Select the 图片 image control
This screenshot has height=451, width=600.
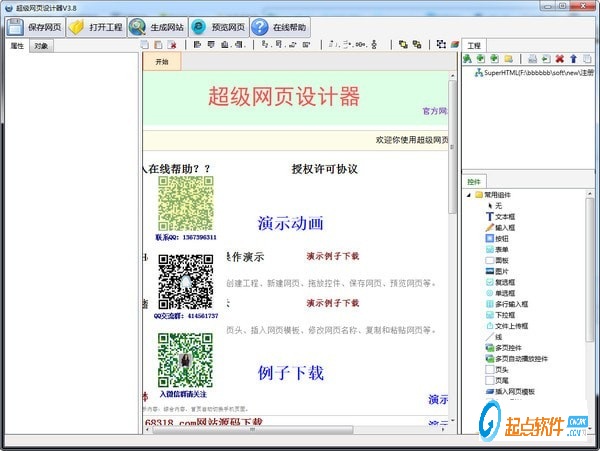[x=497, y=272]
